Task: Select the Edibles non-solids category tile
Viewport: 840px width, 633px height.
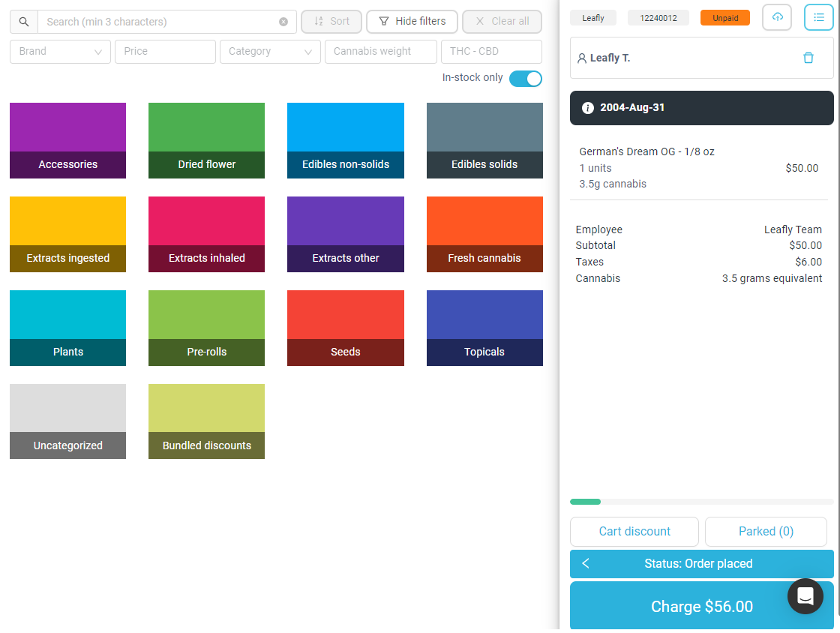Action: [346, 141]
